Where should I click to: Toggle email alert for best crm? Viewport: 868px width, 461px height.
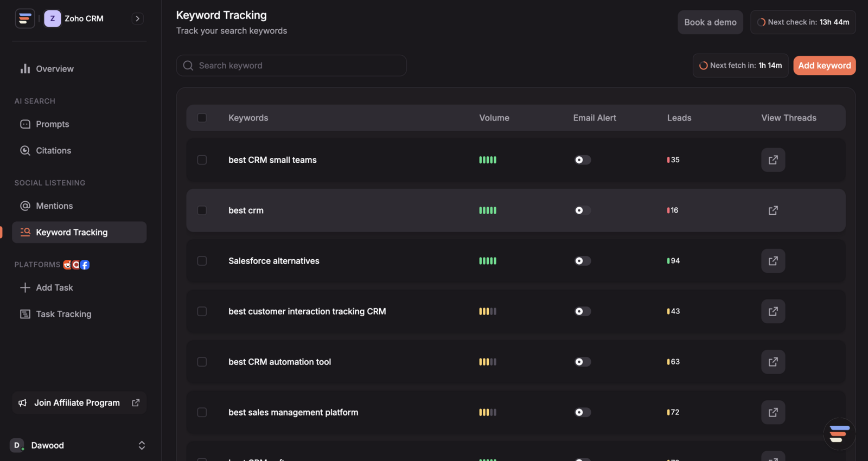(583, 210)
